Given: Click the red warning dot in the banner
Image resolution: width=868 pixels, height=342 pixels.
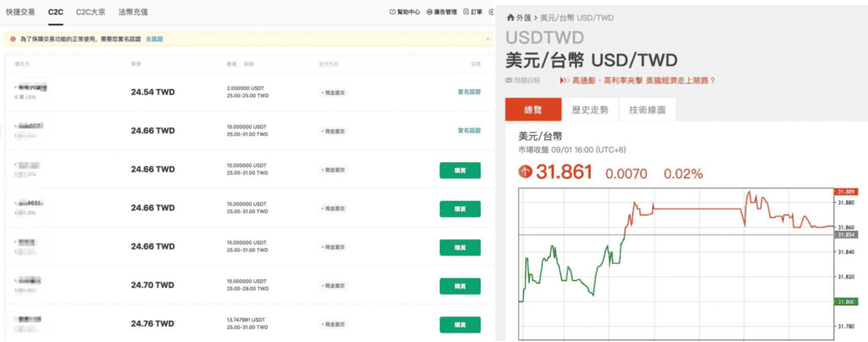Looking at the screenshot, I should pos(13,39).
